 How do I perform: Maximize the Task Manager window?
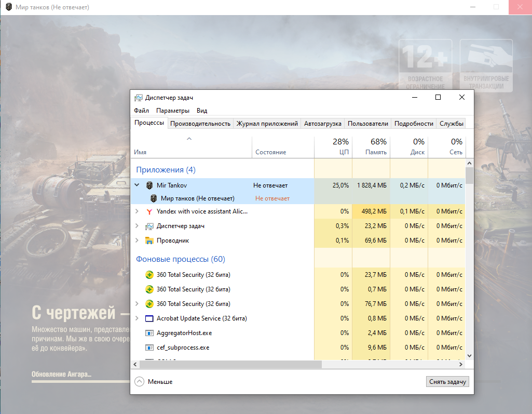(x=438, y=98)
